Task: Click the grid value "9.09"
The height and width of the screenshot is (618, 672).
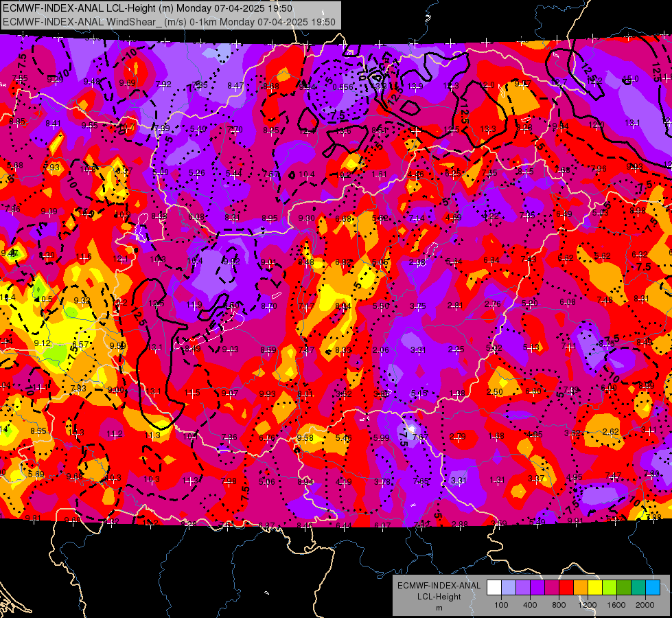Action: pos(49,211)
